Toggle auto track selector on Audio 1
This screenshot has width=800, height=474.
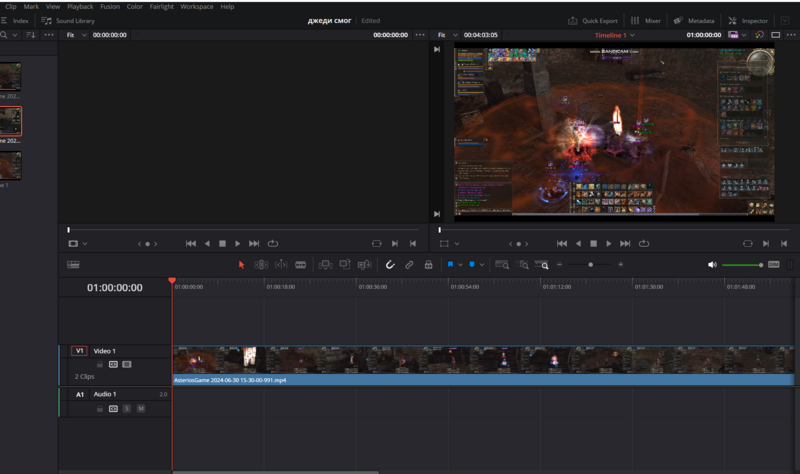(x=113, y=409)
